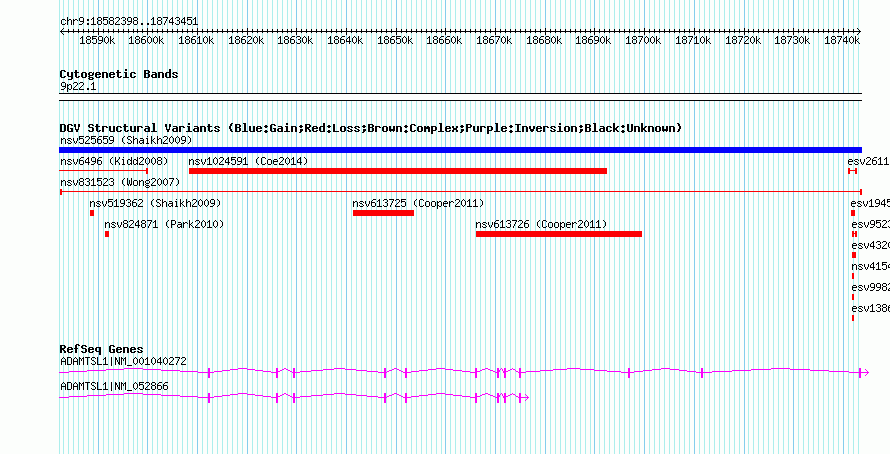The height and width of the screenshot is (454, 890).
Task: Click the truncated esv9523 variant label
Action: point(871,225)
